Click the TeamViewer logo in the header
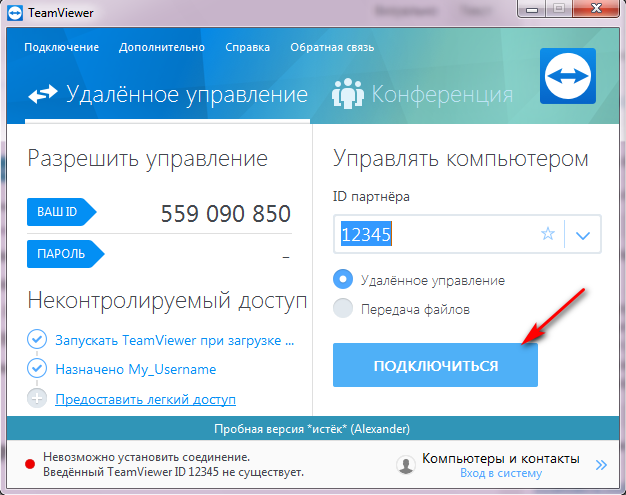This screenshot has width=626, height=495. (568, 76)
